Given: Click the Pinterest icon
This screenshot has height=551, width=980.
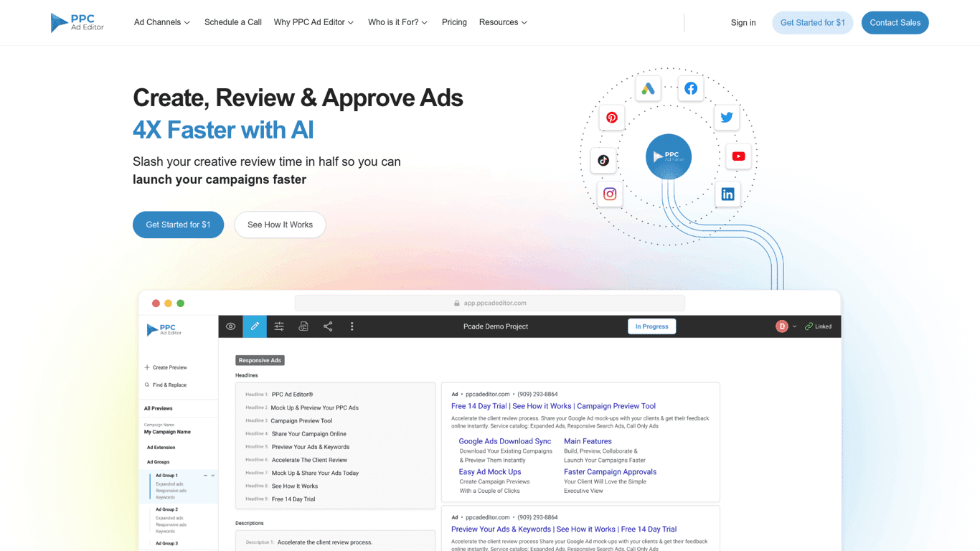Looking at the screenshot, I should (612, 118).
